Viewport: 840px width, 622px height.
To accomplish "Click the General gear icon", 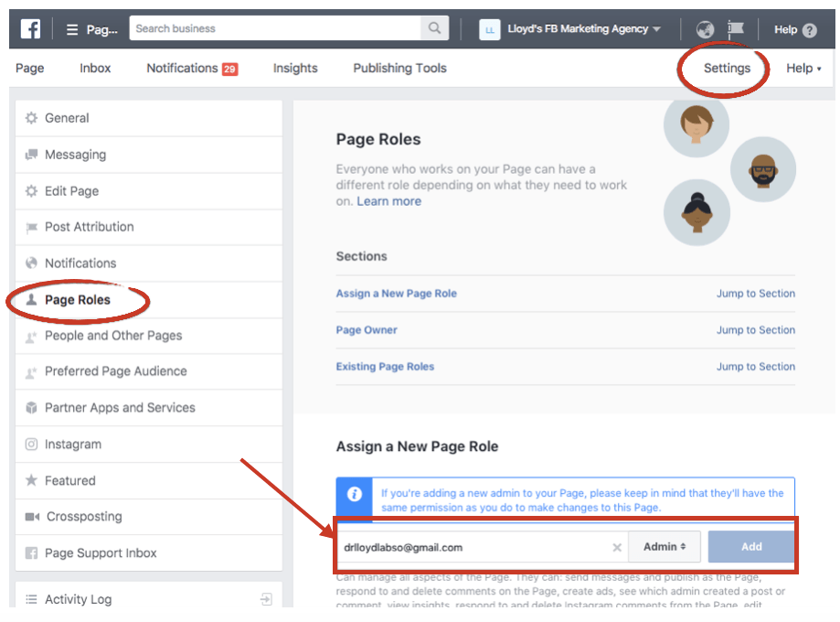I will click(32, 118).
